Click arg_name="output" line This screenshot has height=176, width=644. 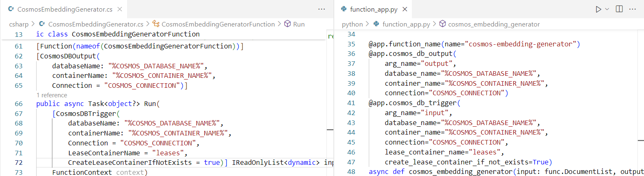tap(420, 63)
